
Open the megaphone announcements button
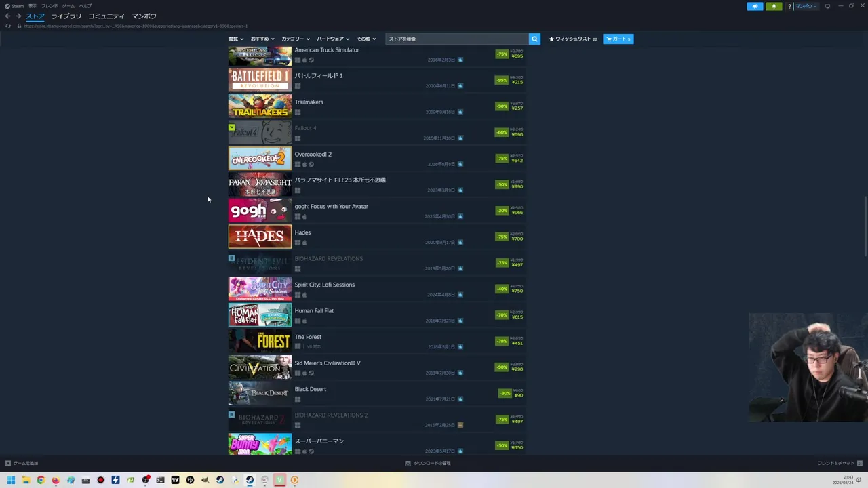[755, 6]
